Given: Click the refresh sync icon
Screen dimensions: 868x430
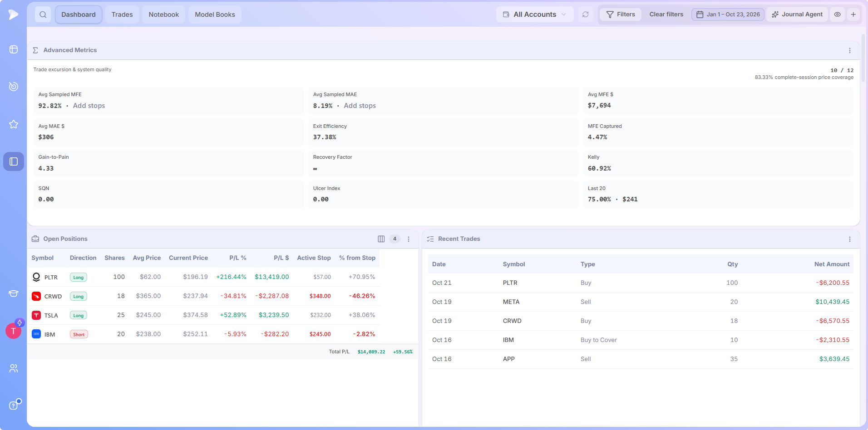Looking at the screenshot, I should pyautogui.click(x=586, y=15).
